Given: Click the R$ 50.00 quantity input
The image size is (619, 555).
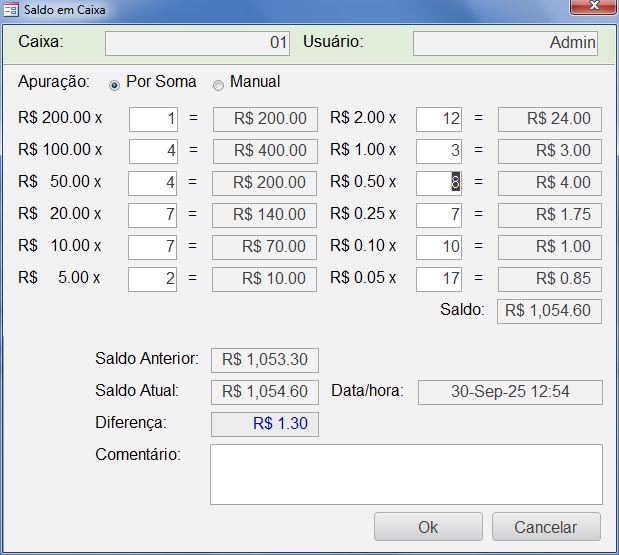Looking at the screenshot, I should click(153, 183).
